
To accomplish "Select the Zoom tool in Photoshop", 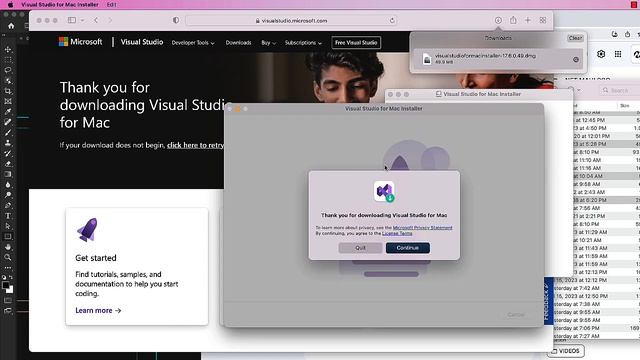I will click(x=8, y=258).
